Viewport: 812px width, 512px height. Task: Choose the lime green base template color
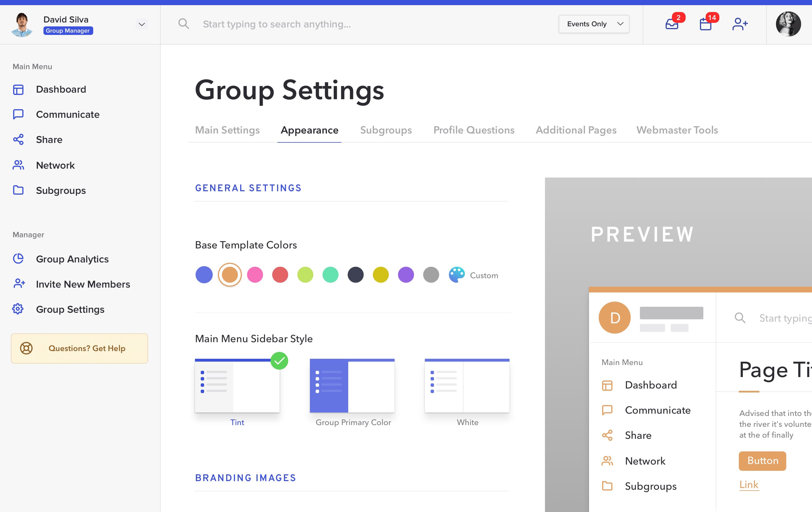pos(305,275)
